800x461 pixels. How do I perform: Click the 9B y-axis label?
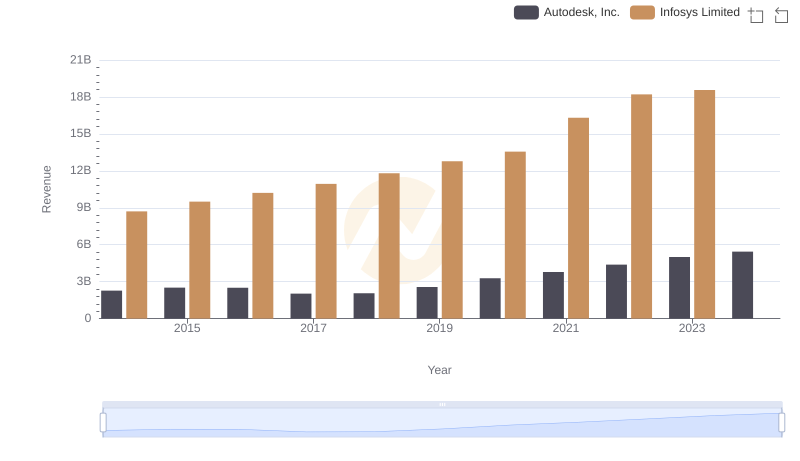tap(84, 208)
